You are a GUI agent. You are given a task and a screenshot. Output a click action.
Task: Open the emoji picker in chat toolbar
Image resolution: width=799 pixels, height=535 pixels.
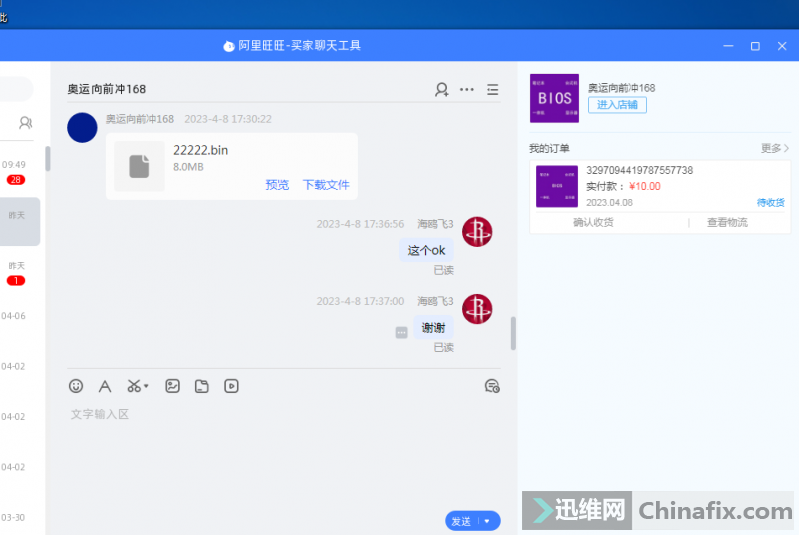76,386
